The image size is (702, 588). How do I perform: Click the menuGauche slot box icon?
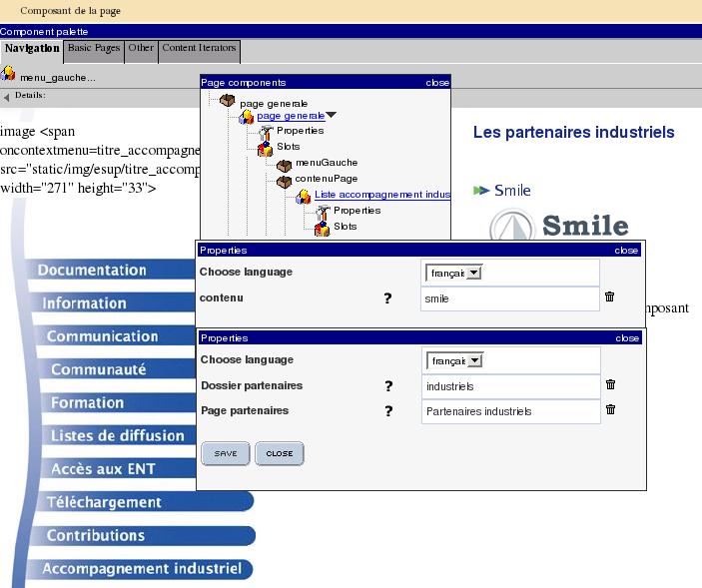click(x=284, y=164)
